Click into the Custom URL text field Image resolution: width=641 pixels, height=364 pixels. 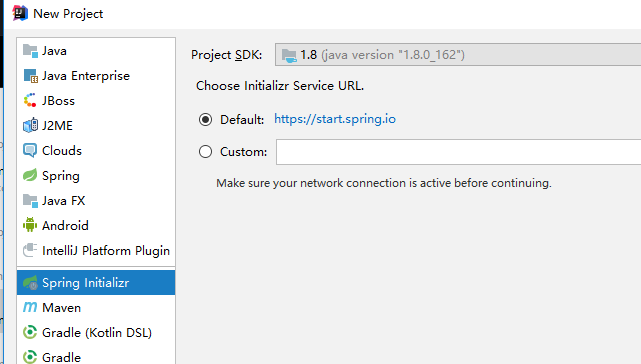(458, 152)
